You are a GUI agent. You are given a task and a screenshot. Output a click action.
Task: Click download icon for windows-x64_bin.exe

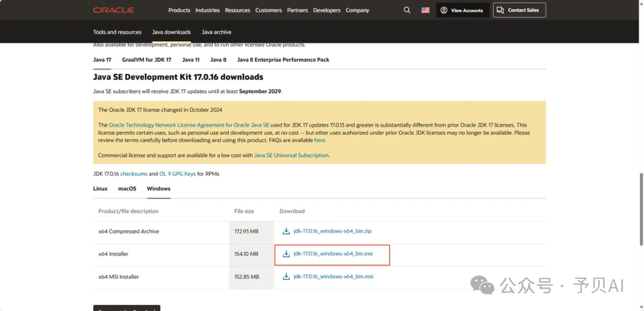[x=286, y=254]
